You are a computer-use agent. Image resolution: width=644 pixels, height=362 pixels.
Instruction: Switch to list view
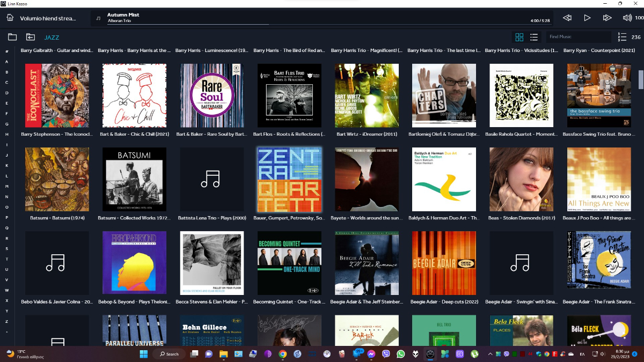[534, 37]
